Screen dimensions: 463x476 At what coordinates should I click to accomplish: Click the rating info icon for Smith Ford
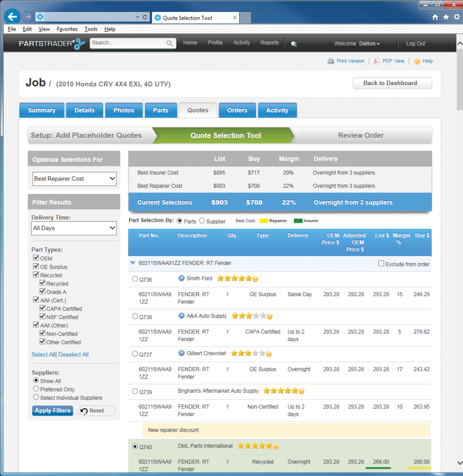coord(255,279)
